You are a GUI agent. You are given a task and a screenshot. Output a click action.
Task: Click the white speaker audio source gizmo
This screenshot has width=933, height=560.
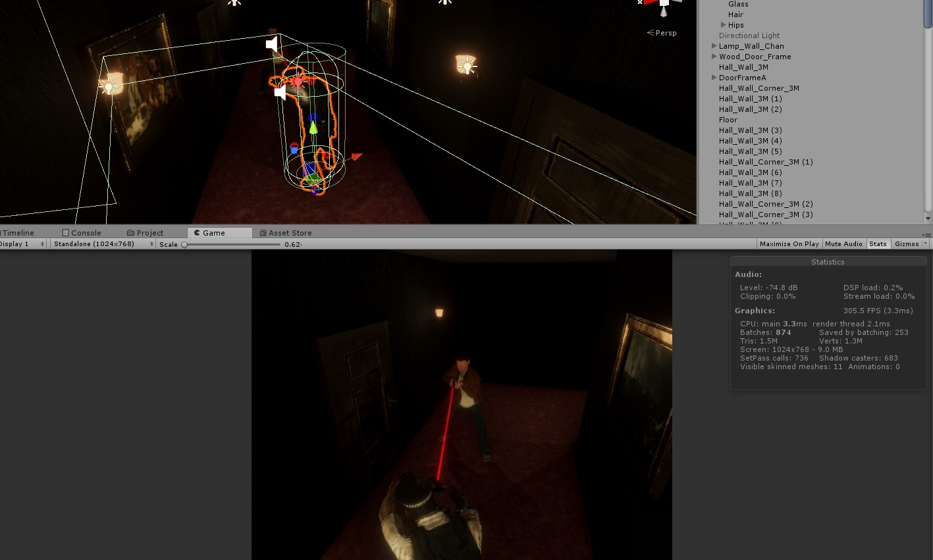(x=271, y=43)
